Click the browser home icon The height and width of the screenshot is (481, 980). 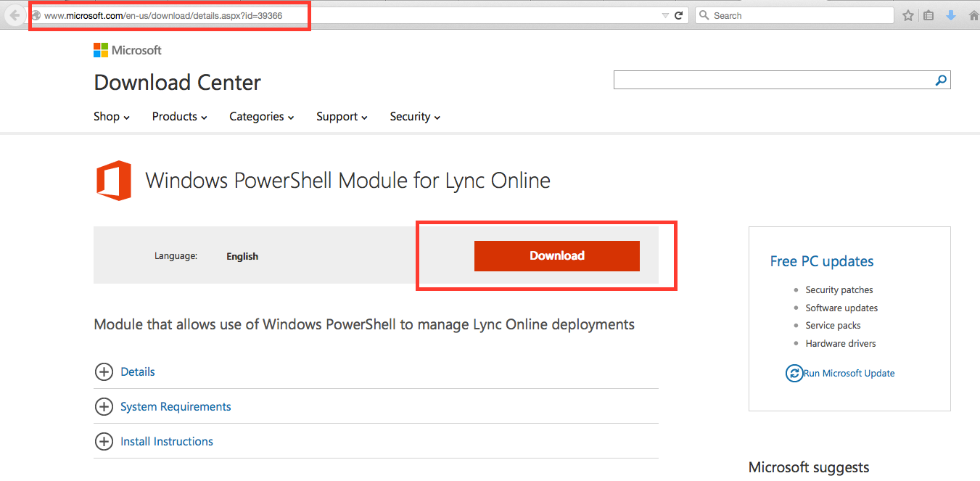974,15
